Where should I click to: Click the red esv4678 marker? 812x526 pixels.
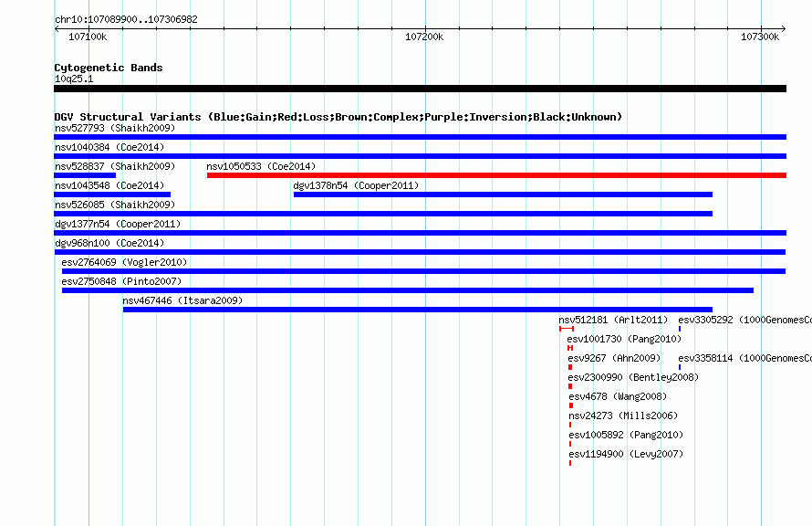point(571,405)
